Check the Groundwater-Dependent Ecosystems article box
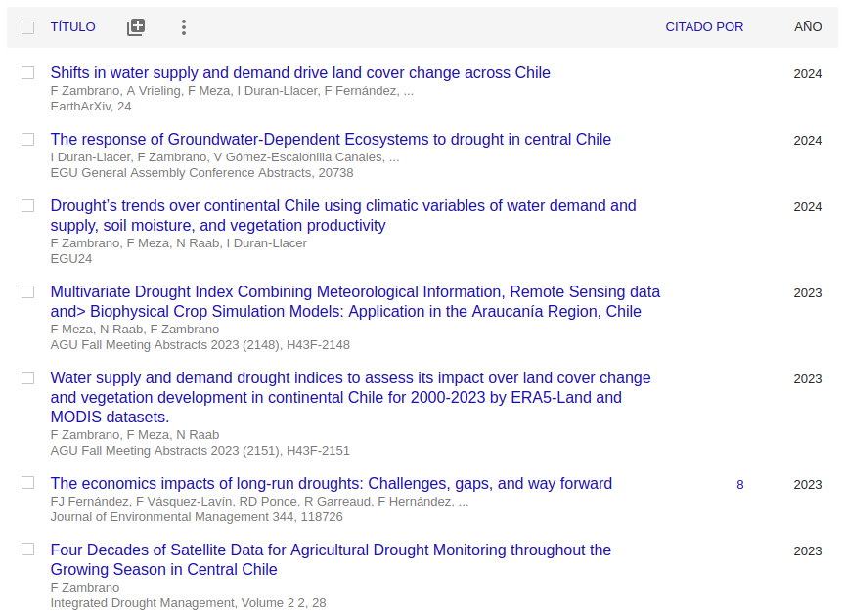Image resolution: width=844 pixels, height=616 pixels. click(x=27, y=140)
